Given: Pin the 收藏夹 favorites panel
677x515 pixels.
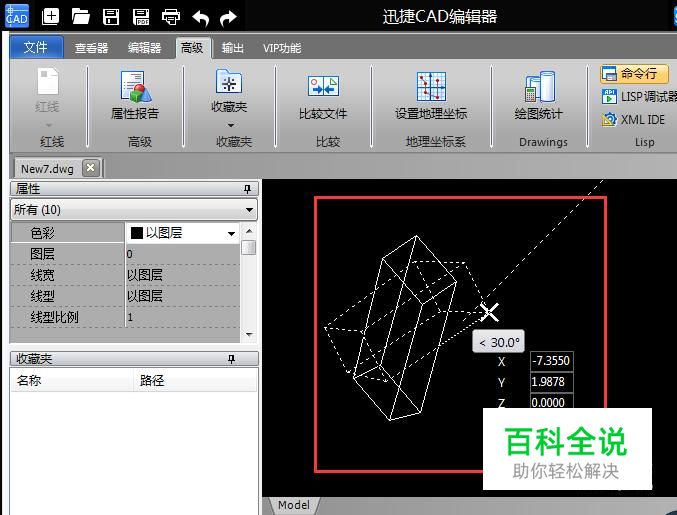Looking at the screenshot, I should point(231,359).
